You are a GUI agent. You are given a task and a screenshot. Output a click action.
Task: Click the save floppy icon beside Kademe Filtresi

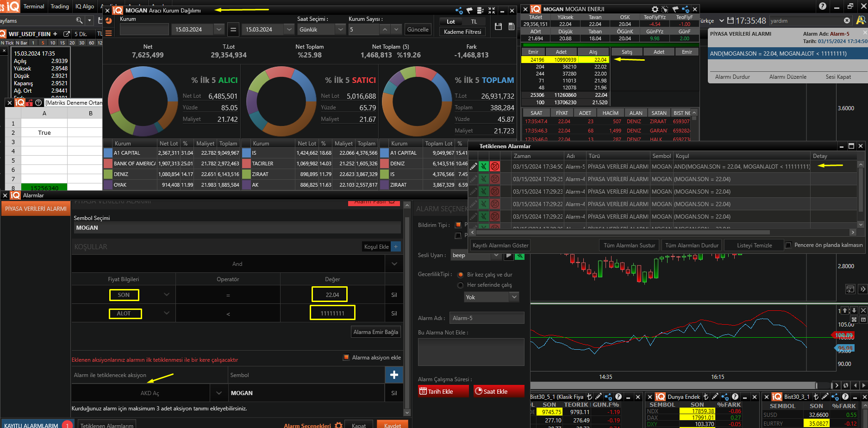(x=498, y=27)
